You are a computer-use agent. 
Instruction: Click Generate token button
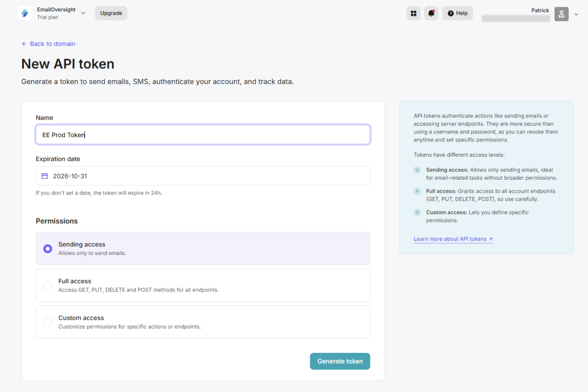(339, 361)
